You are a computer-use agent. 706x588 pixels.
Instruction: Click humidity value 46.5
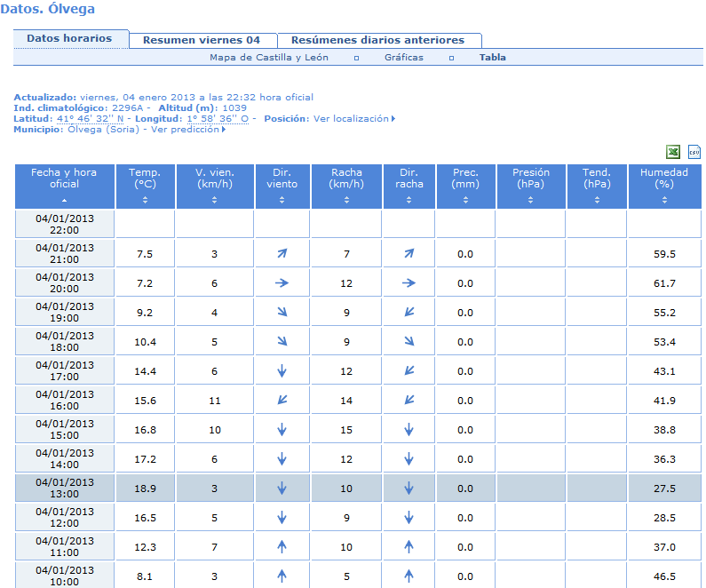(x=664, y=576)
